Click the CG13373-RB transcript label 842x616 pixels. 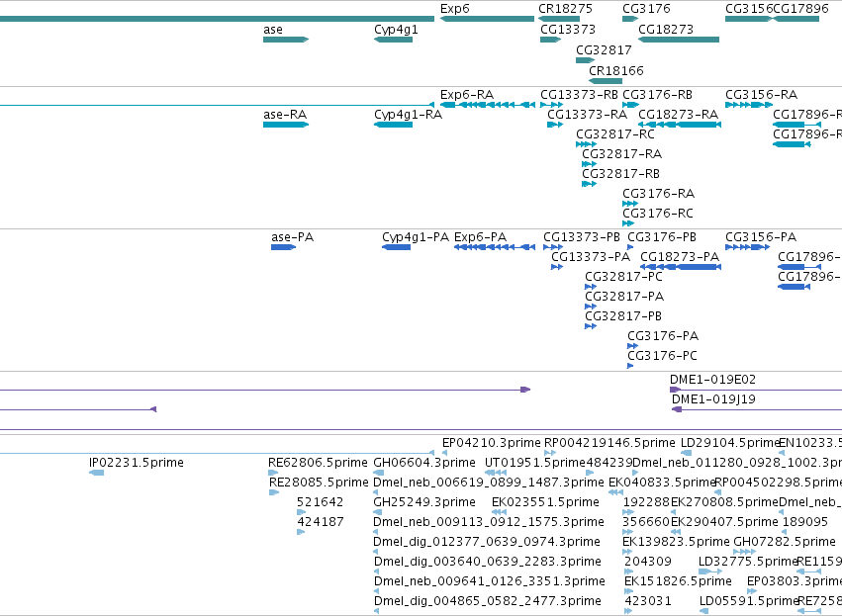(579, 95)
